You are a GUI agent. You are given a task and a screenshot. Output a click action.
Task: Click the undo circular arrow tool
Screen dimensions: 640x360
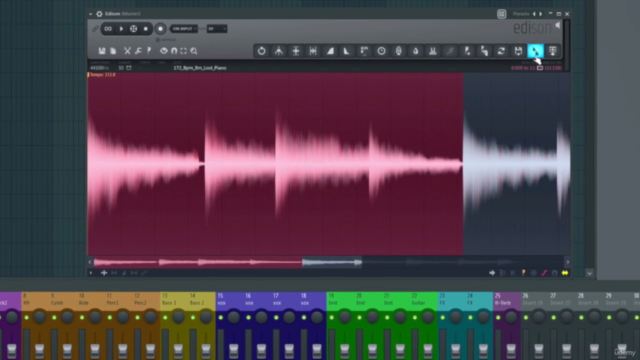(x=262, y=51)
